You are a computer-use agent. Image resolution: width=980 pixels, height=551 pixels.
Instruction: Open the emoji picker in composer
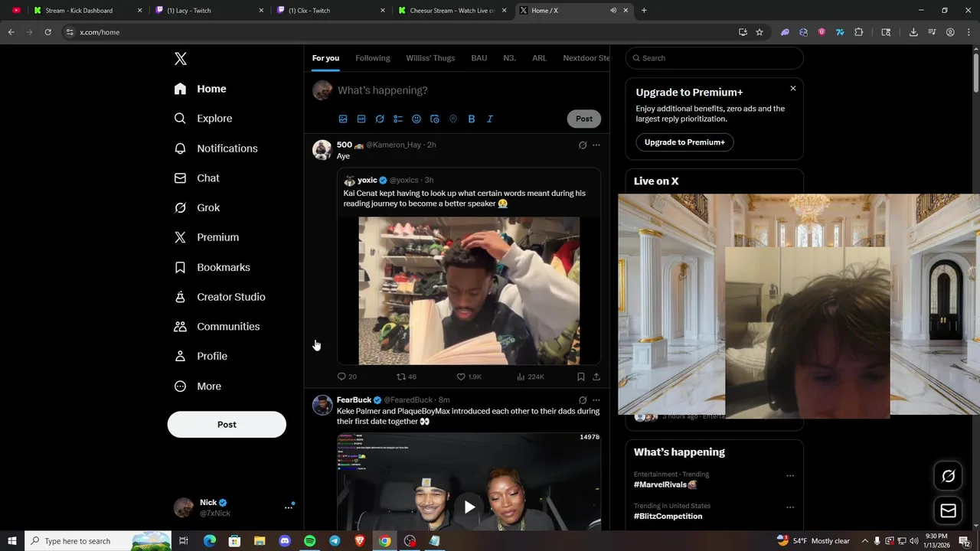(x=416, y=119)
